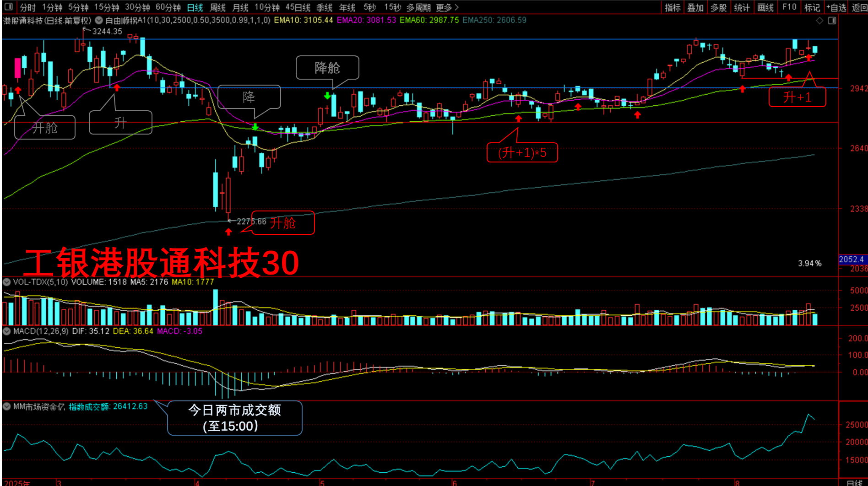Image resolution: width=868 pixels, height=486 pixels.
Task: Click the EMA60: 2987.75 value
Action: point(429,20)
